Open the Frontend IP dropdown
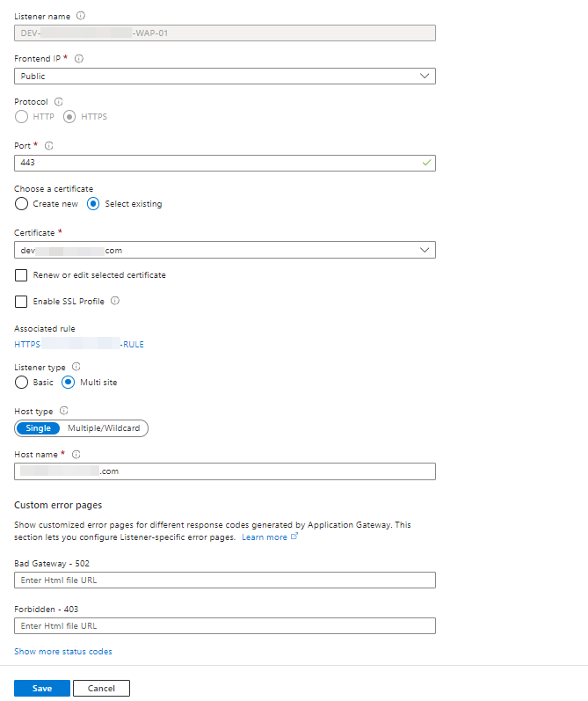This screenshot has width=588, height=701. pos(225,77)
